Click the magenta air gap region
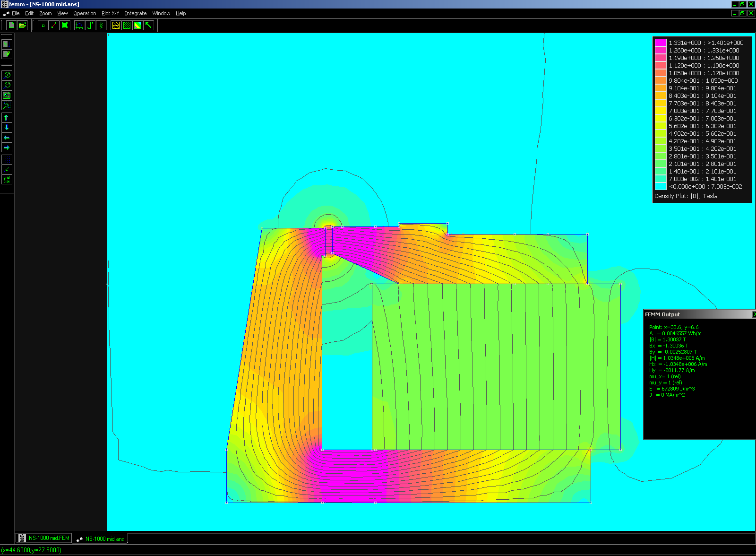The width and height of the screenshot is (756, 556). tap(329, 241)
